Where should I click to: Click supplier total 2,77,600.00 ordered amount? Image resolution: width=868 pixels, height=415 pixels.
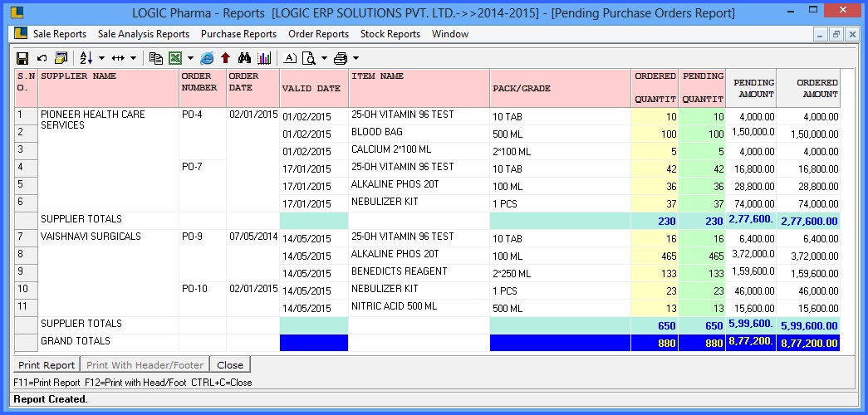coord(808,222)
